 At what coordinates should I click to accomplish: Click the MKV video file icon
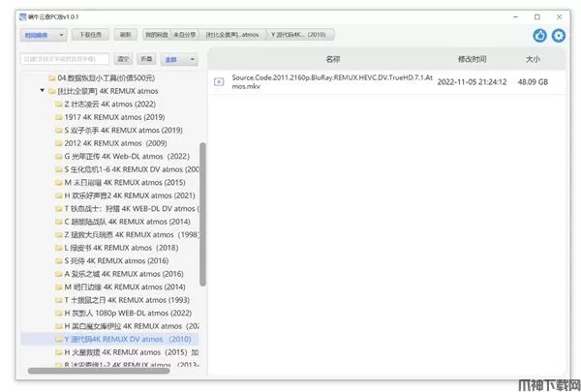click(x=220, y=81)
